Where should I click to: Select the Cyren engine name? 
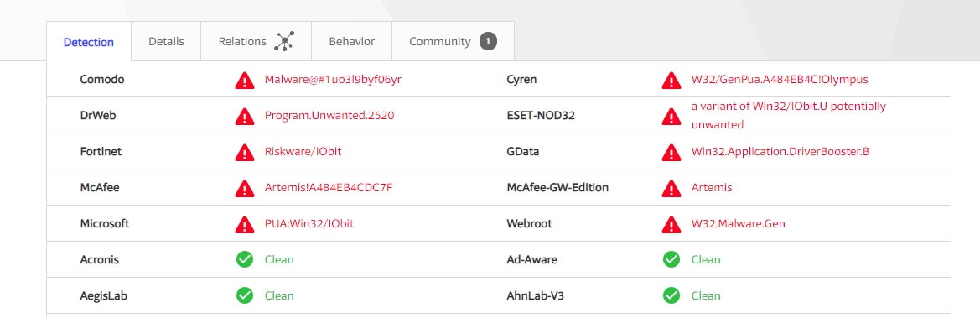point(521,80)
